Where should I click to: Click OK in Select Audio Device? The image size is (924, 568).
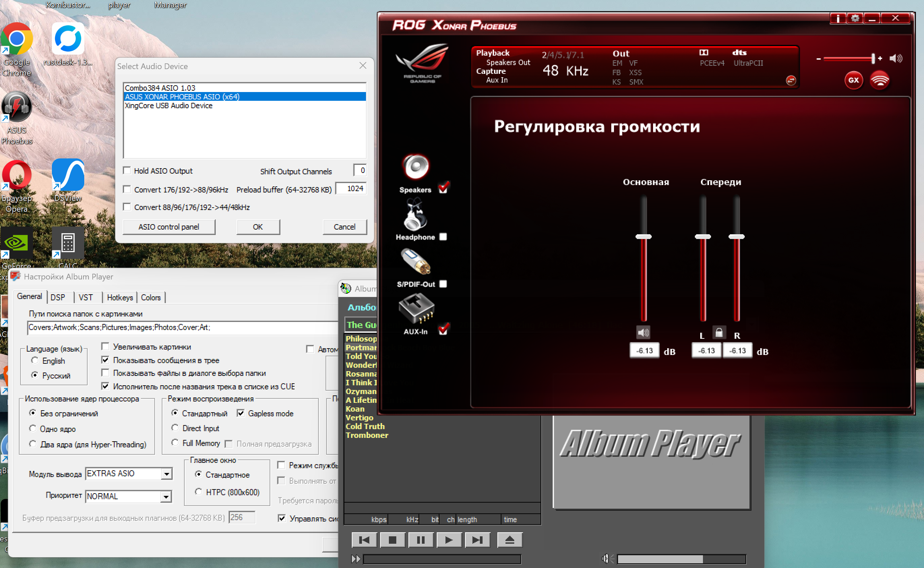click(x=258, y=227)
